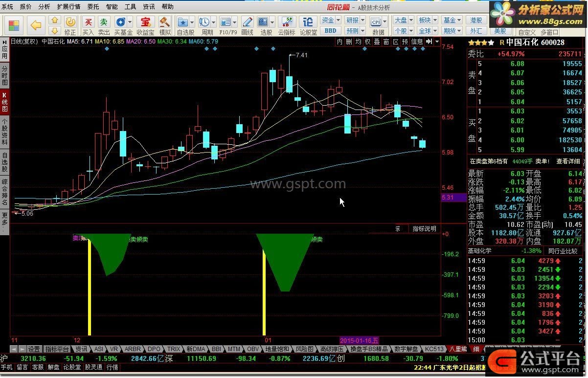Click the 港股 button
This screenshot has width=588, height=378.
coord(476,20)
